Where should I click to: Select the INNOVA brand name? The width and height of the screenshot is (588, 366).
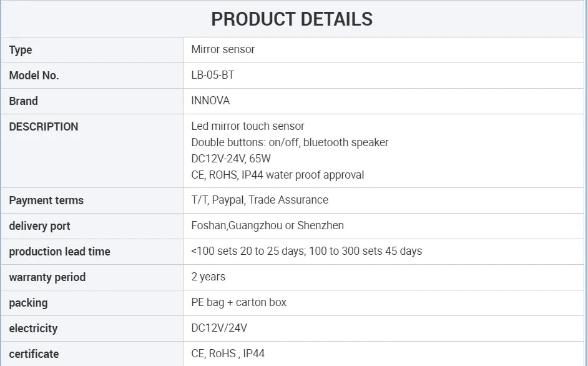coord(210,101)
